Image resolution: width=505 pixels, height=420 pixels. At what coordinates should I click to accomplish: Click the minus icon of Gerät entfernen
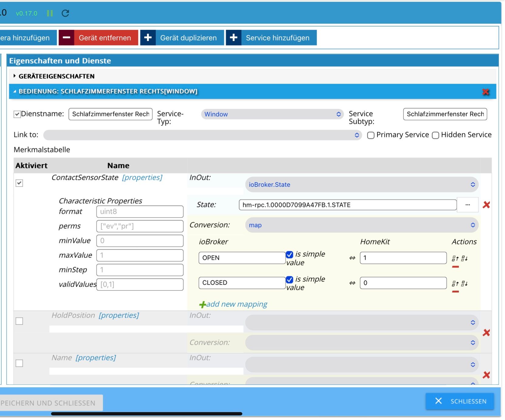click(67, 38)
